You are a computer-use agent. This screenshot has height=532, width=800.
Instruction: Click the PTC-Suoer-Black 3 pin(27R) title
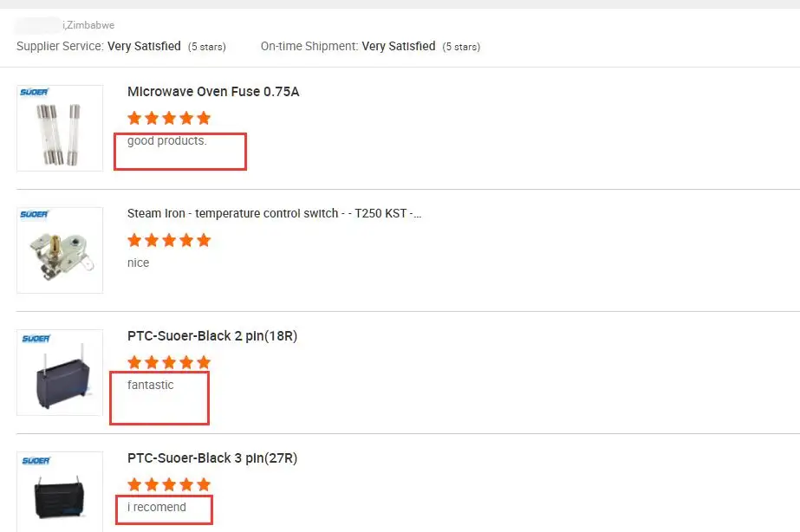(x=211, y=458)
